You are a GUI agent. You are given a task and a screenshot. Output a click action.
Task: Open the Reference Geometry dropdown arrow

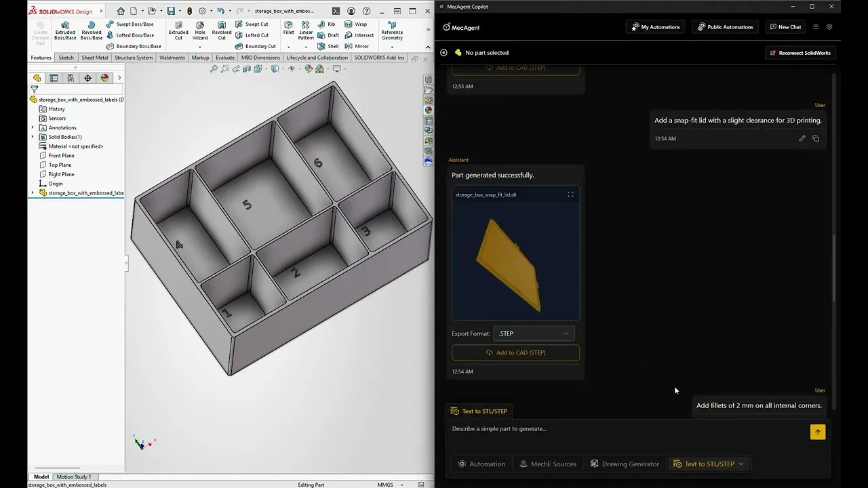click(392, 47)
